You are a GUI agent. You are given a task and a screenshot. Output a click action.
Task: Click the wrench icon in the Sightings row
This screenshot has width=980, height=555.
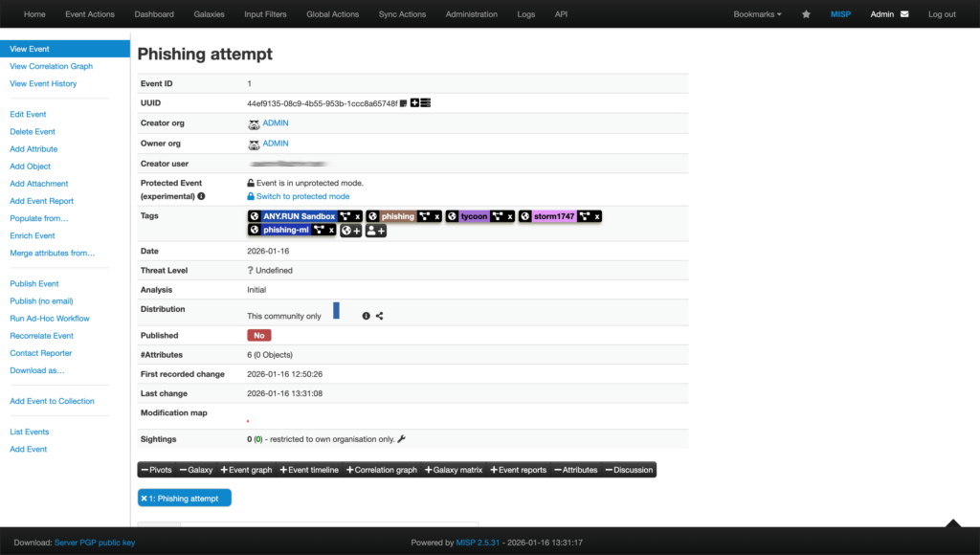pyautogui.click(x=401, y=438)
